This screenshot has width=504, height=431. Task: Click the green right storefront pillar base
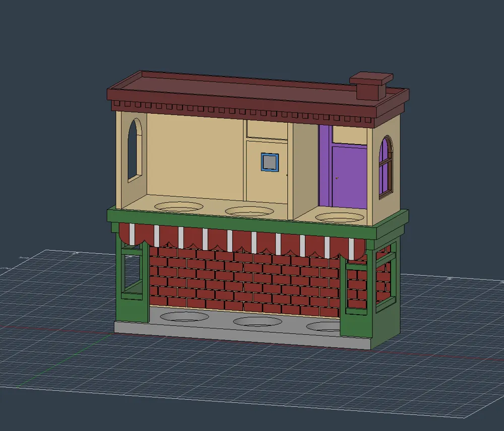(356, 325)
